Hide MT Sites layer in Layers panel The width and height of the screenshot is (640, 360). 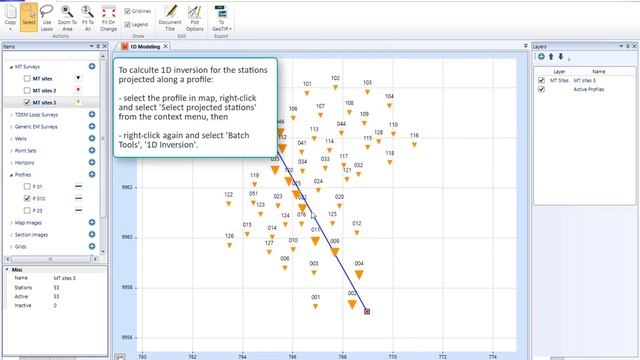click(541, 80)
